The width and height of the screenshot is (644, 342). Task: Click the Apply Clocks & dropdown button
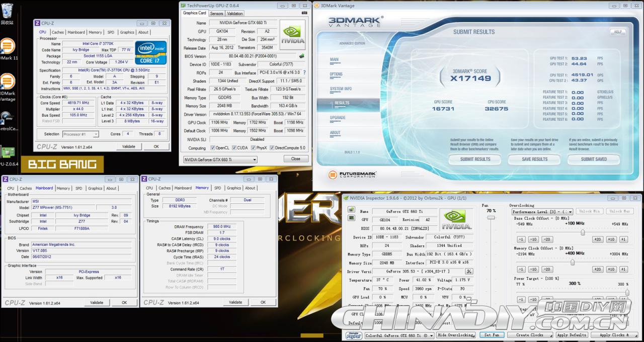coord(614,335)
